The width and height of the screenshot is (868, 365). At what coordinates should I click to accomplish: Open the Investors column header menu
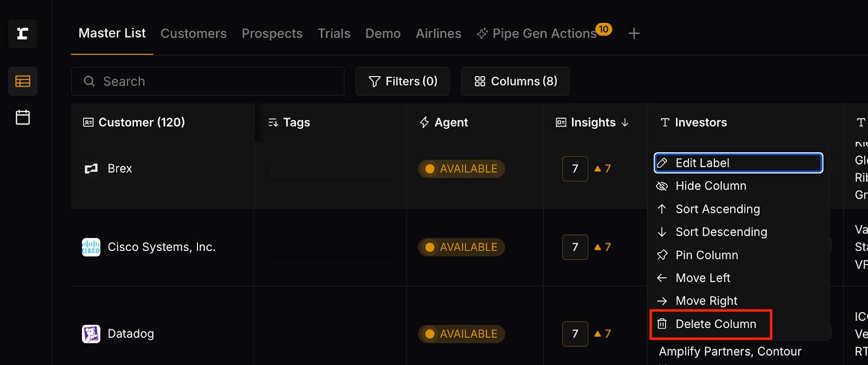click(700, 123)
